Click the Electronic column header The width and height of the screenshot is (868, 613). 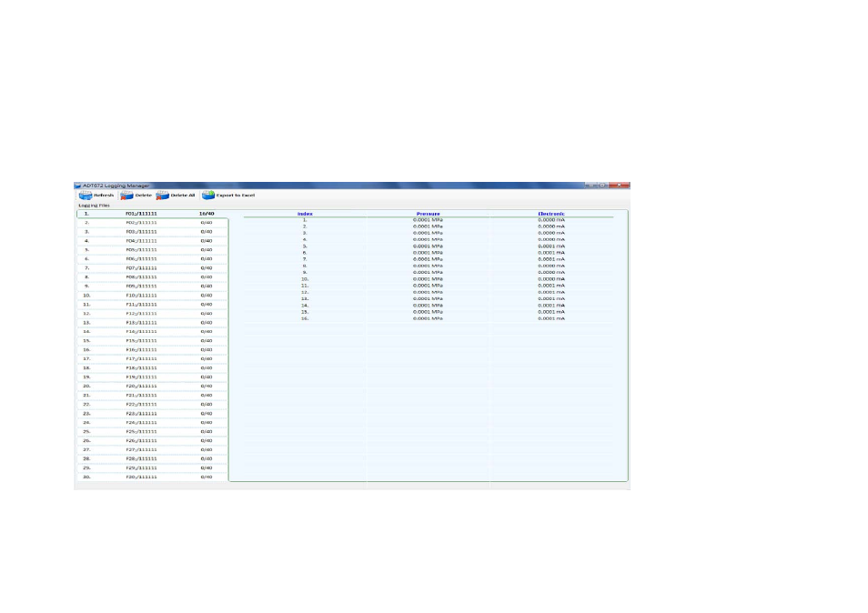point(551,214)
